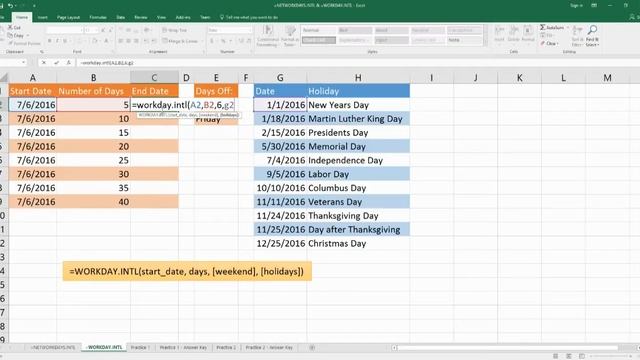The height and width of the screenshot is (360, 640).
Task: Align cell text to the right
Action: coord(136,41)
